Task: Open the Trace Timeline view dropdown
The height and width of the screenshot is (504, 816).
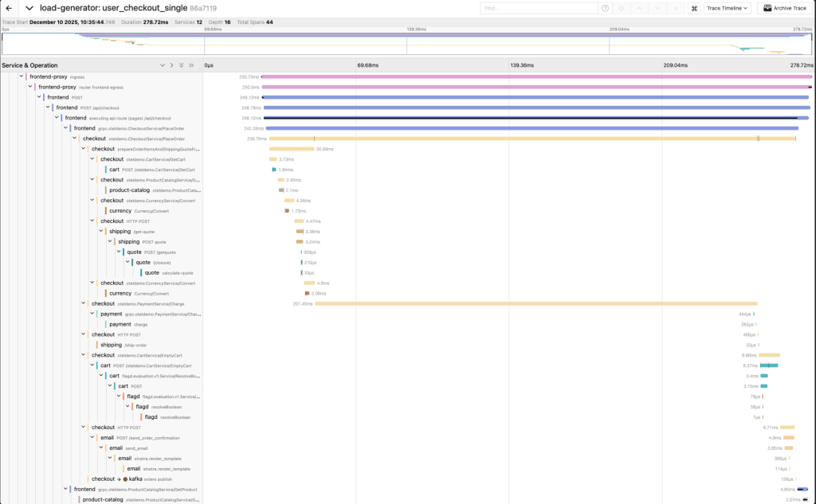Action: [728, 8]
